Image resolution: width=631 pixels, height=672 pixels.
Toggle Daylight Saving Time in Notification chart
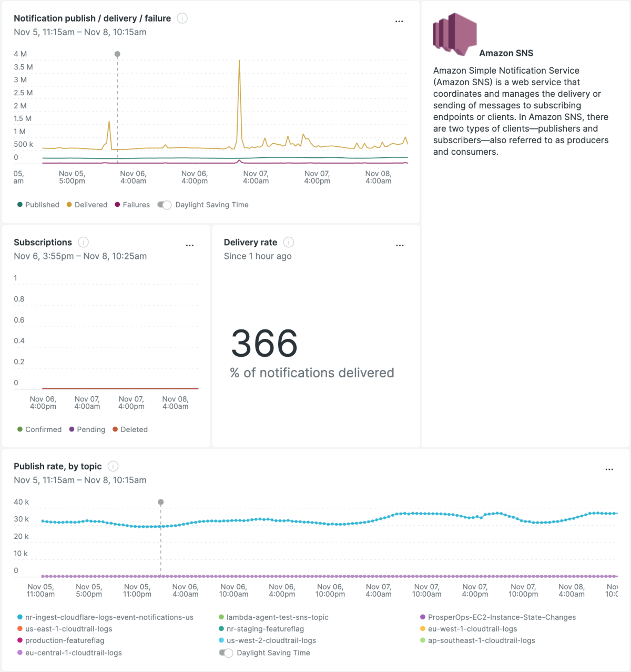point(165,205)
